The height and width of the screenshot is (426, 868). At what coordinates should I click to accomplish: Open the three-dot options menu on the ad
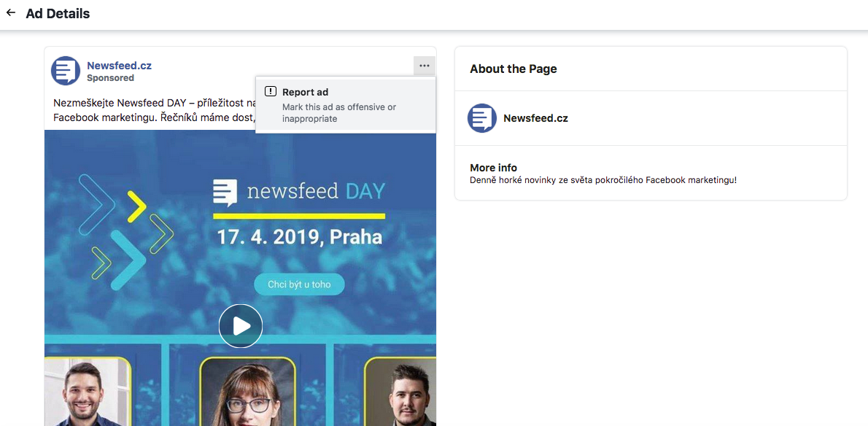click(x=424, y=66)
